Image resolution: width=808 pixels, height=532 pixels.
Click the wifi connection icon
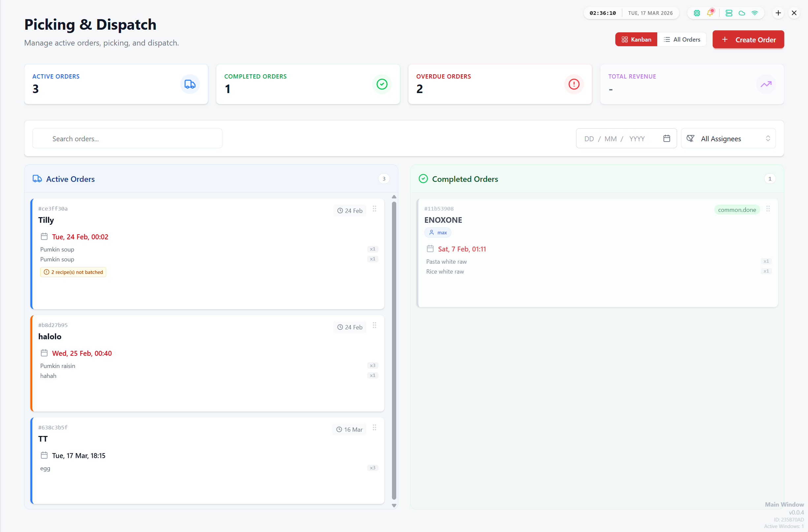click(754, 13)
